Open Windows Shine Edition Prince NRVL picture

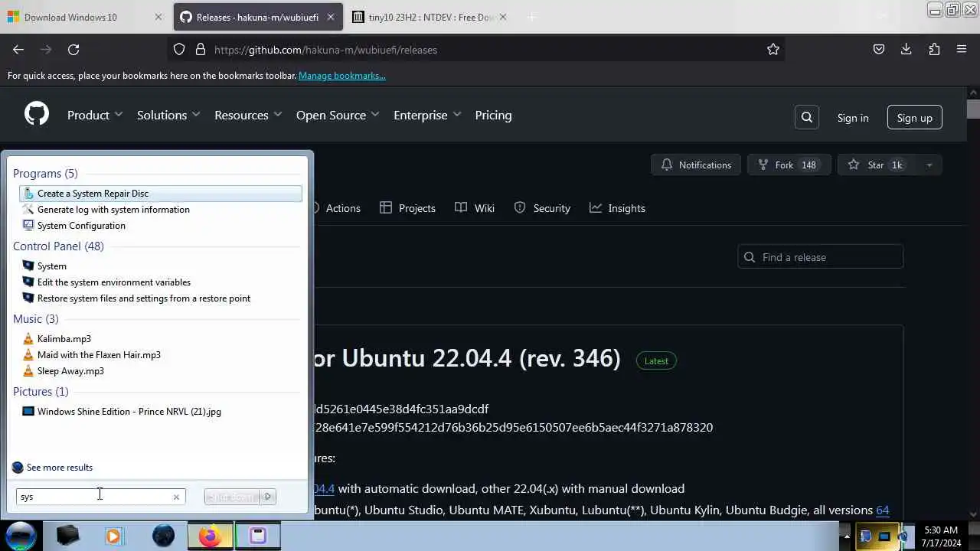point(129,412)
